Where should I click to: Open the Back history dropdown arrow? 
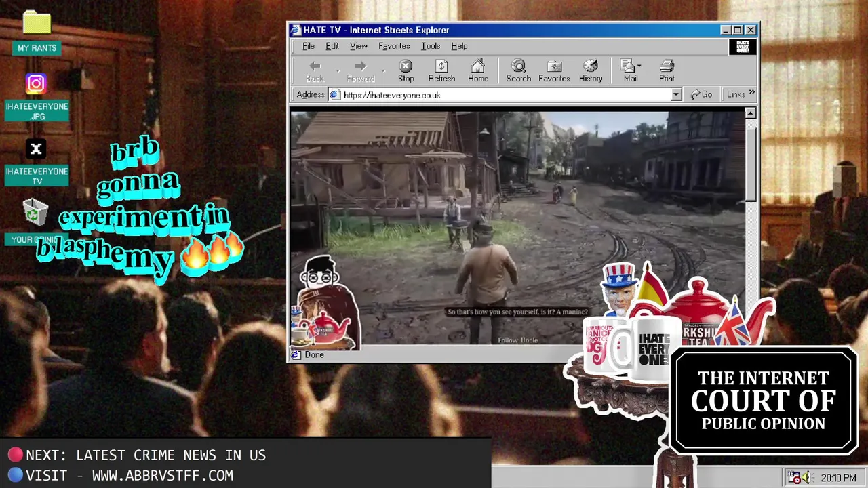pos(338,70)
